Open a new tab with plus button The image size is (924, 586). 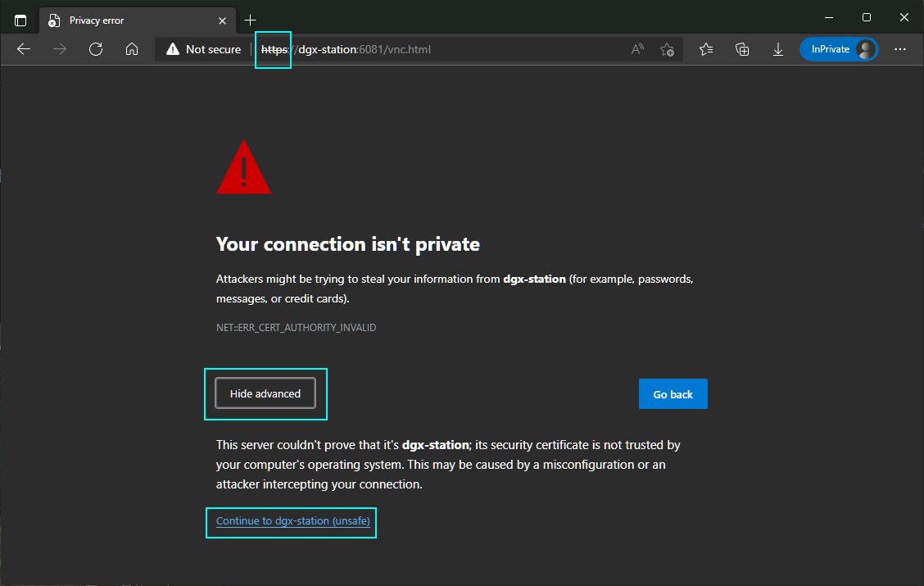[x=251, y=20]
